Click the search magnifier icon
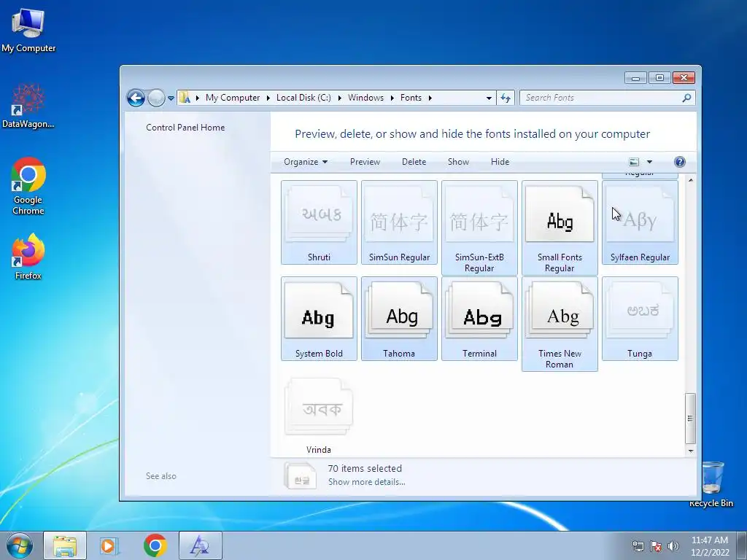747x560 pixels. [686, 98]
